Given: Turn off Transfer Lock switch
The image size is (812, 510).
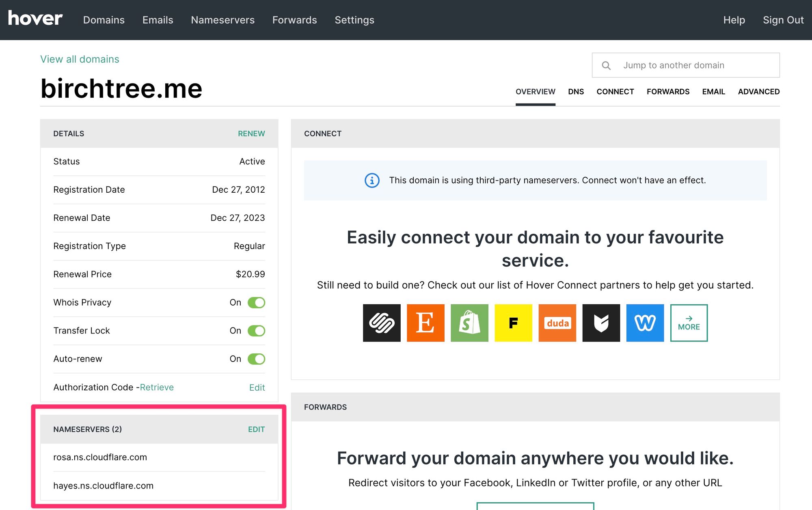Looking at the screenshot, I should (256, 331).
